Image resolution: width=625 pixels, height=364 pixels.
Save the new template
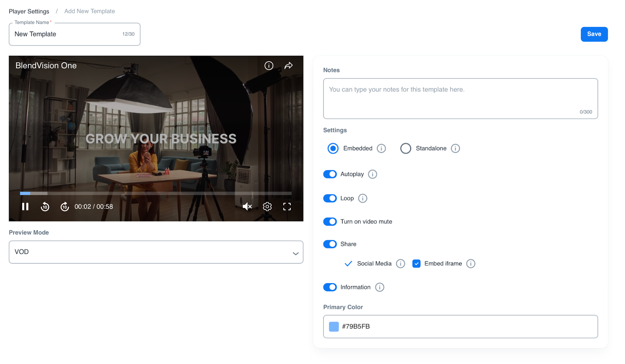coord(594,34)
